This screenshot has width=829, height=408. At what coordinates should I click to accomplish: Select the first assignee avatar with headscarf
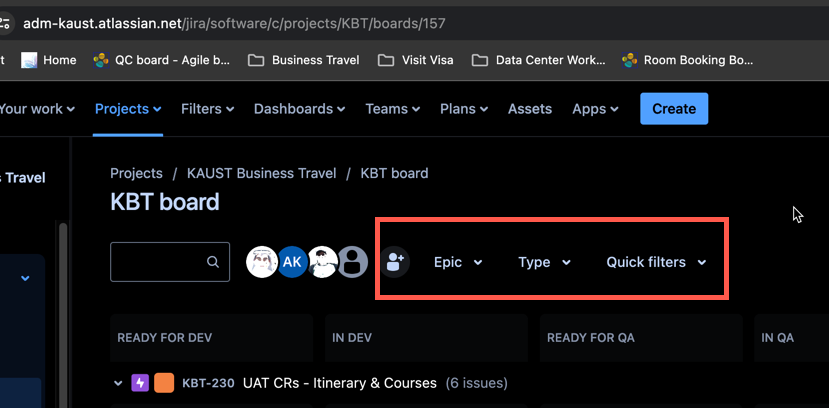262,262
